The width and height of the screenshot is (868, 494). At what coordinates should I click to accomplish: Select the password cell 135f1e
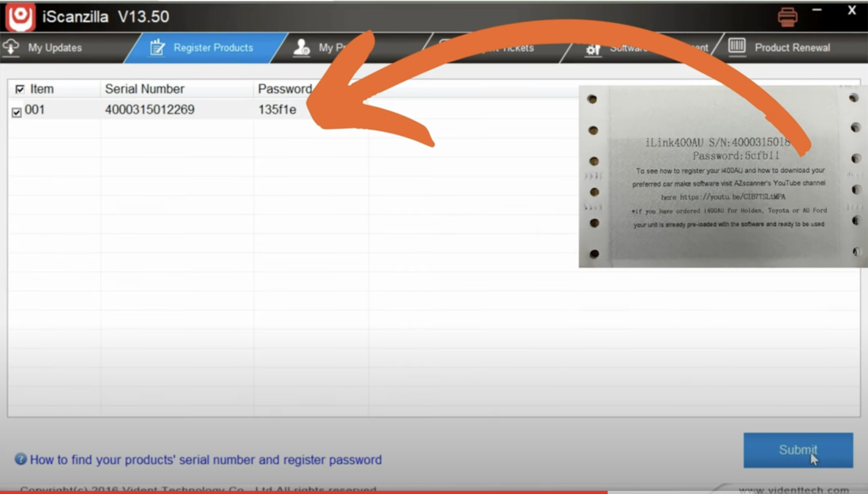[277, 110]
